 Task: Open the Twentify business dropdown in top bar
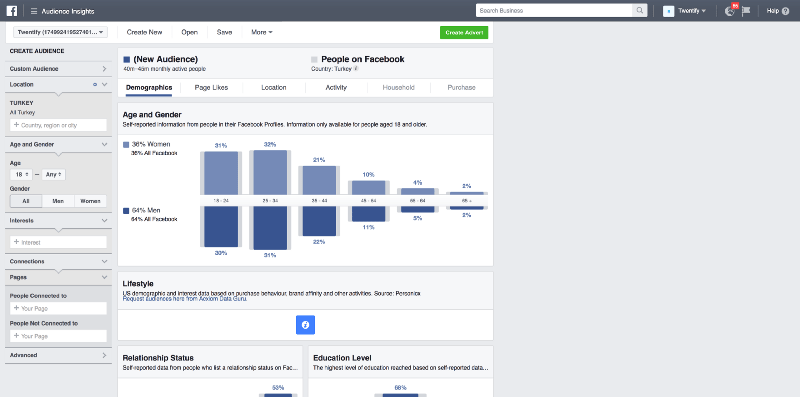(x=692, y=11)
